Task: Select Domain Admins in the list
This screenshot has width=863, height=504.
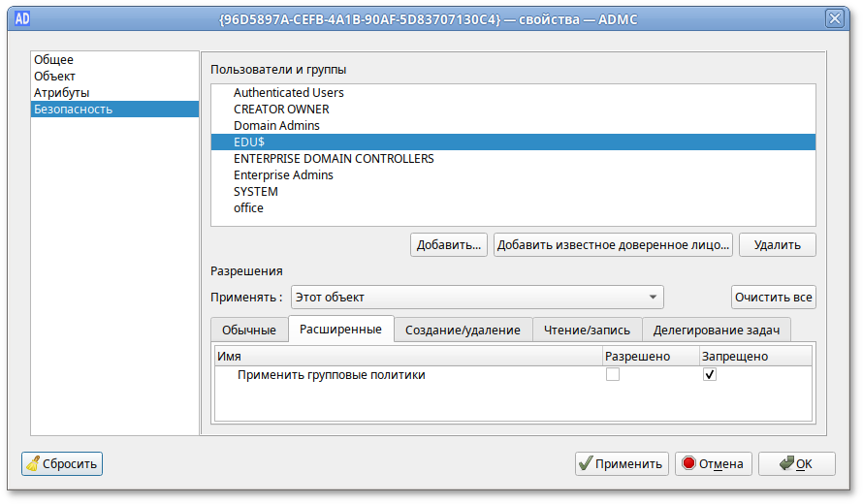Action: tap(513, 125)
